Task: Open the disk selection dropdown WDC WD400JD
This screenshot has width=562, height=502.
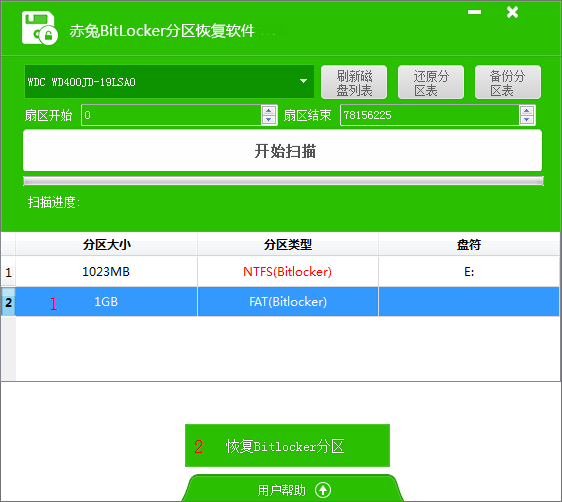Action: click(169, 82)
